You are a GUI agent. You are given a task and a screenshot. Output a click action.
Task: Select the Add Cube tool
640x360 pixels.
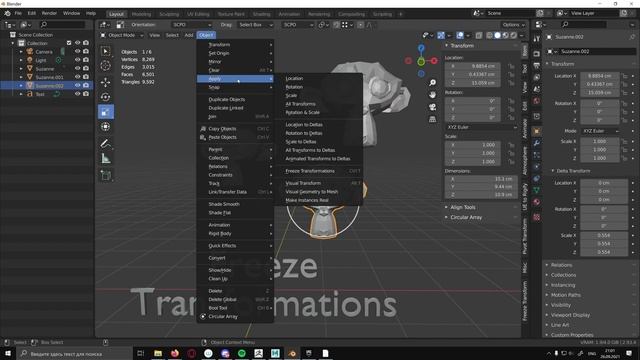[105, 176]
